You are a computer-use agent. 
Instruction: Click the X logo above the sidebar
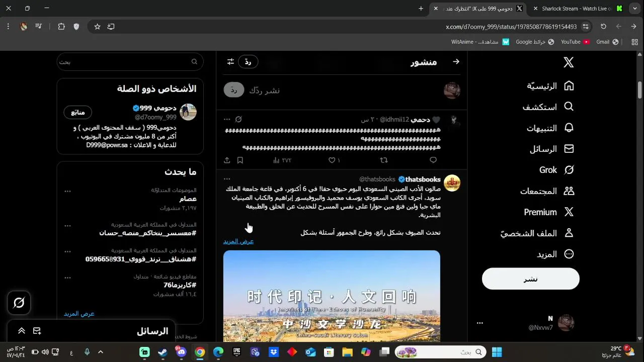[x=569, y=62]
